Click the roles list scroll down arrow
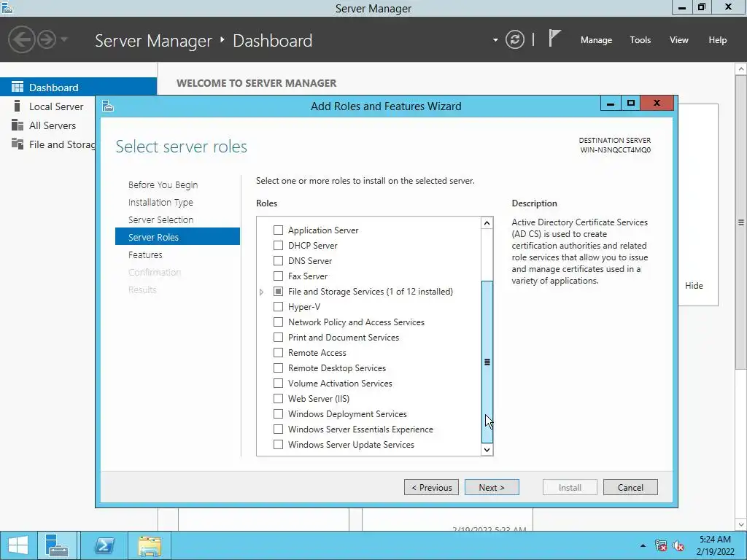Screen dimensions: 747x560 [x=487, y=449]
